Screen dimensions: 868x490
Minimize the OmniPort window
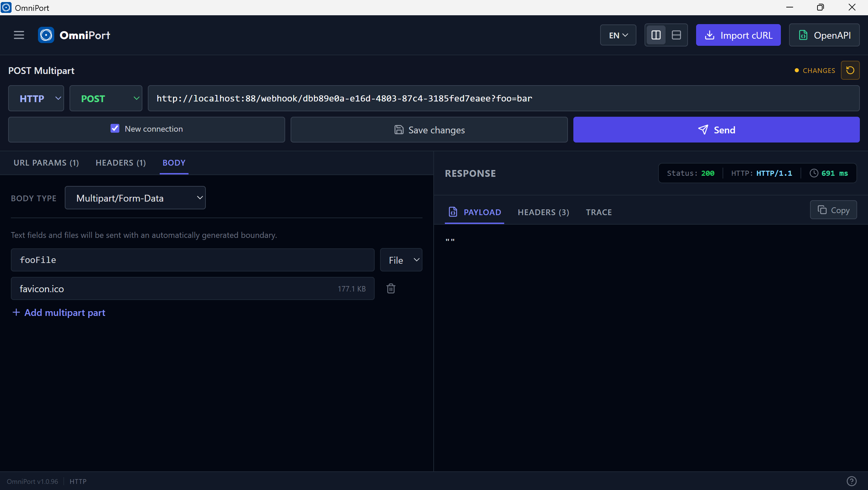click(790, 7)
